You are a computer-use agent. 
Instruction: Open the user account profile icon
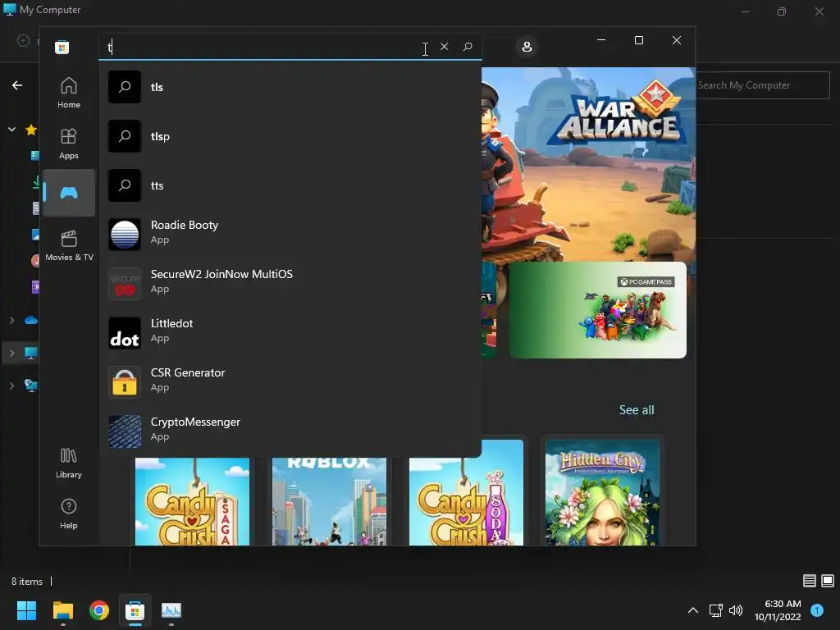(527, 47)
